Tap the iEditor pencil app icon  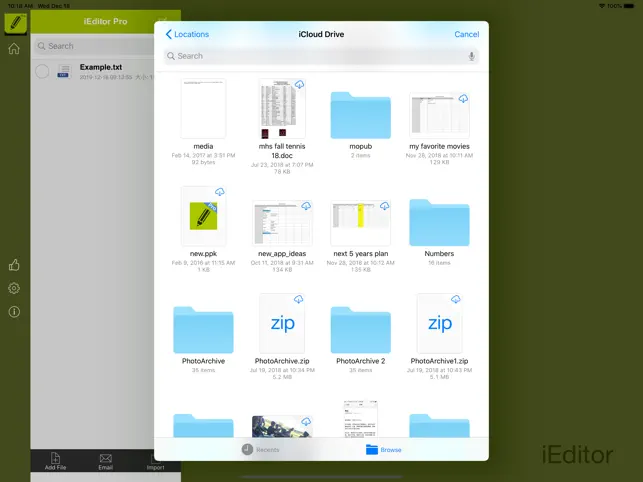pyautogui.click(x=15, y=23)
